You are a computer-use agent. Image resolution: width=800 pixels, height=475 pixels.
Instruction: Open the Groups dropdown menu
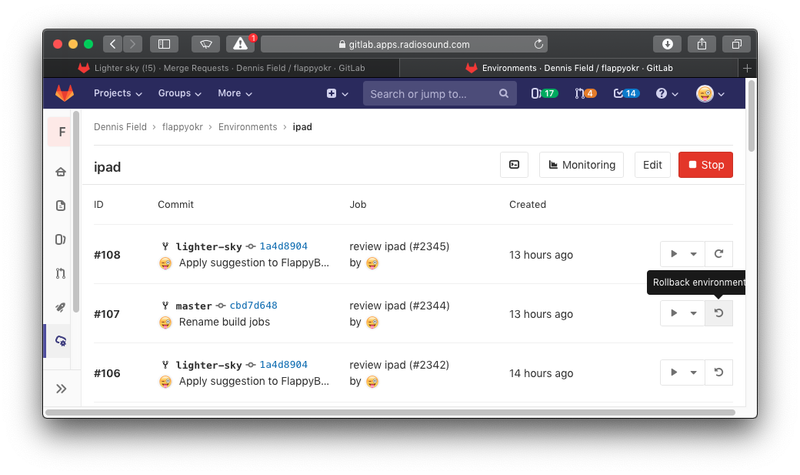(x=180, y=94)
